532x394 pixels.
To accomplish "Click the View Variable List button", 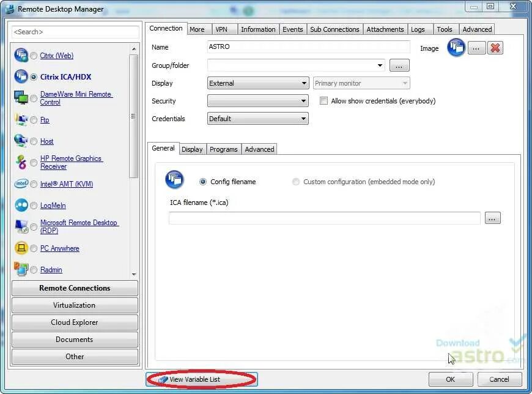I will pyautogui.click(x=202, y=379).
